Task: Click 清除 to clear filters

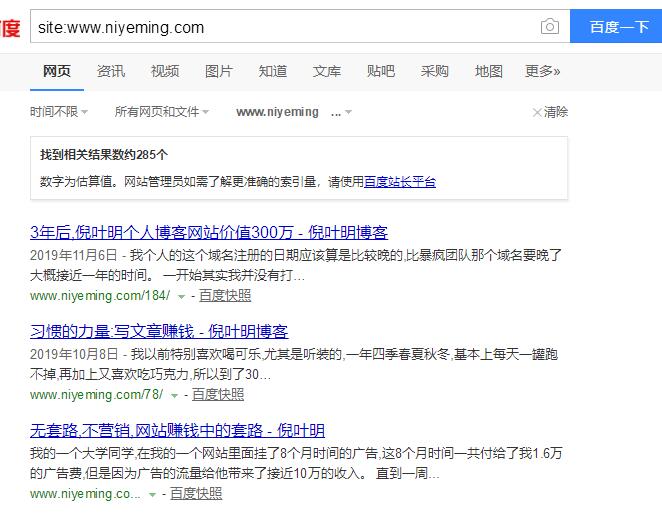Action: click(x=550, y=112)
